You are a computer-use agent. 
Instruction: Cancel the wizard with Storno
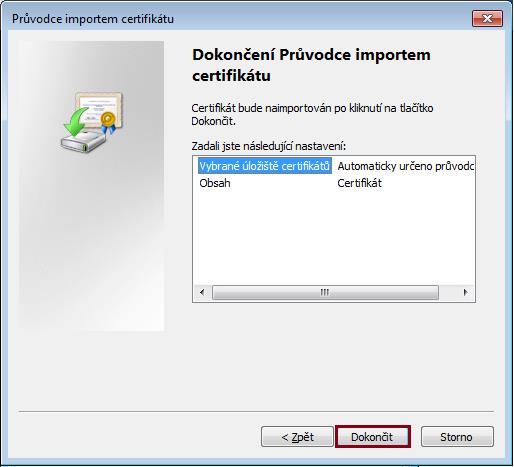(457, 437)
